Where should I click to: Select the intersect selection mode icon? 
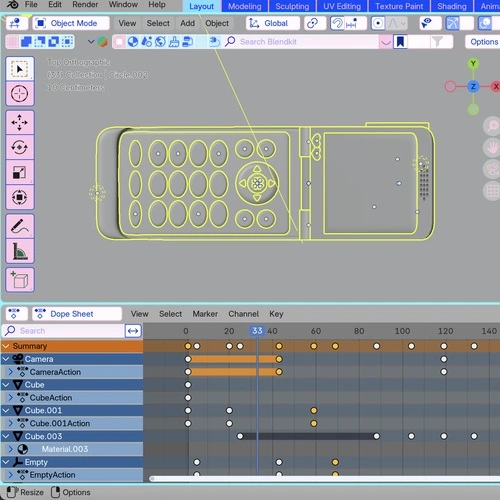pos(68,42)
